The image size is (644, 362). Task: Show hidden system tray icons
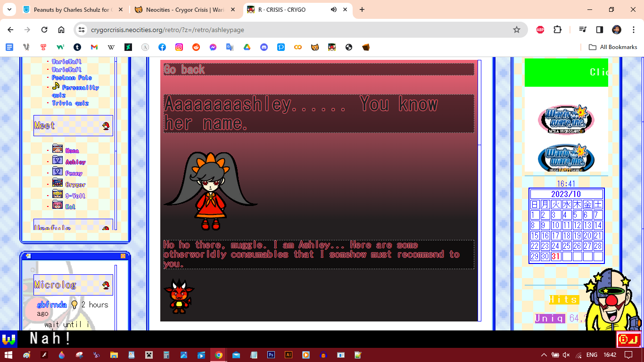point(544,355)
